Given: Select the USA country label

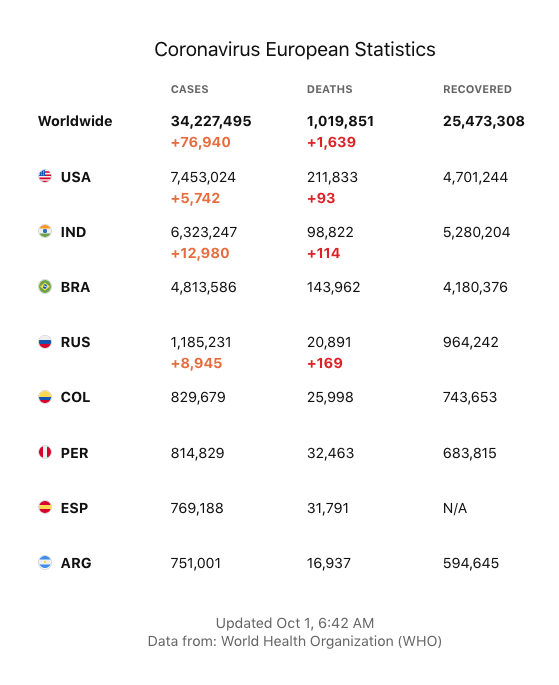Looking at the screenshot, I should [76, 177].
